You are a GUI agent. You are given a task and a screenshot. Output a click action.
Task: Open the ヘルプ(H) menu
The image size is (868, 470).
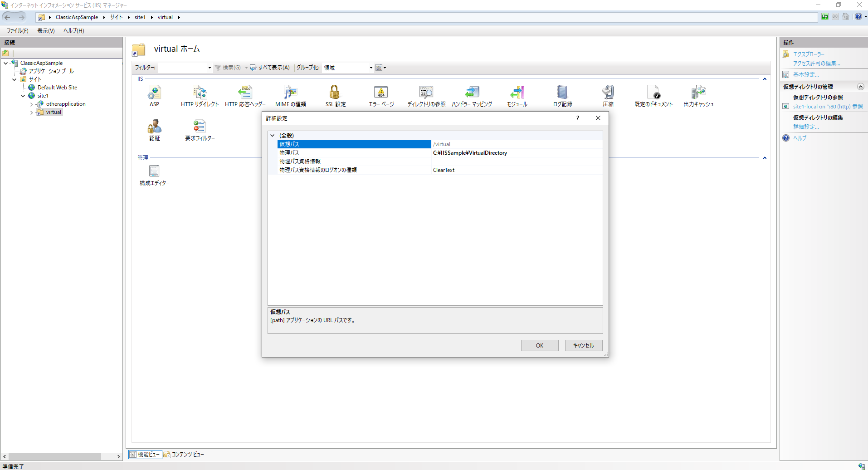74,31
